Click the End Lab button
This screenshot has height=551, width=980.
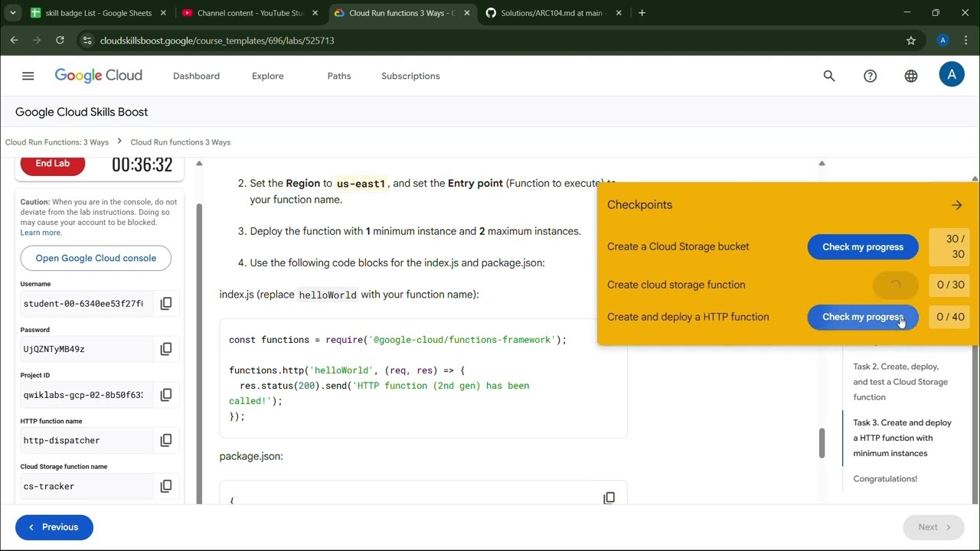point(52,163)
